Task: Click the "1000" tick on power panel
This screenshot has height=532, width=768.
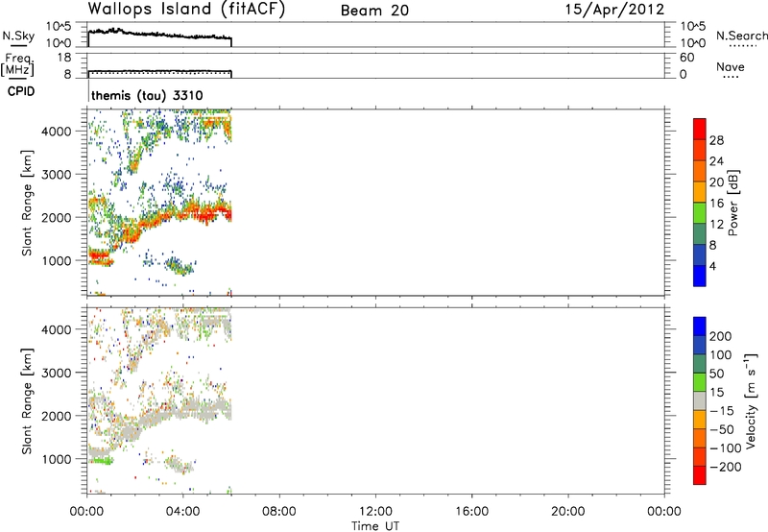Action: pos(57,260)
